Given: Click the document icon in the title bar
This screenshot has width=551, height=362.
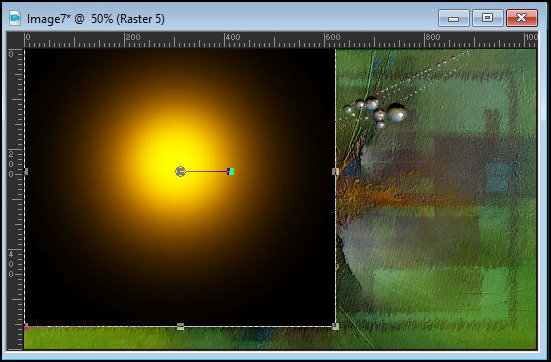Looking at the screenshot, I should [15, 18].
